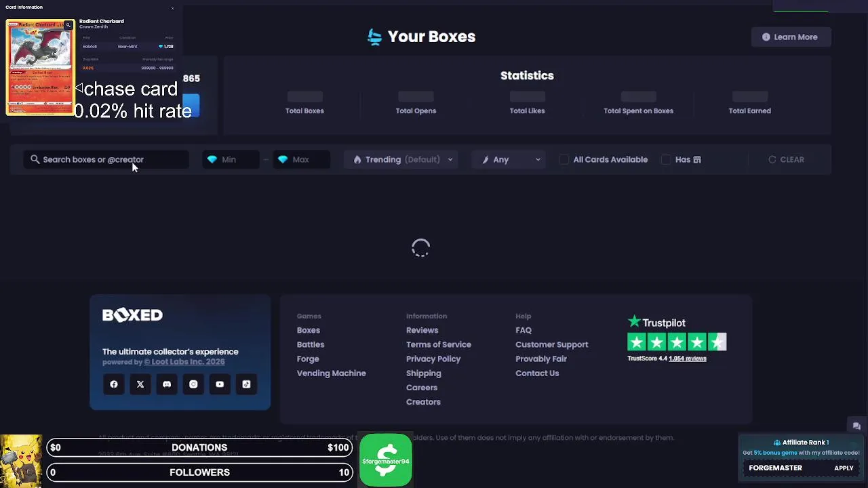Image resolution: width=868 pixels, height=488 pixels.
Task: Open the Boxes footer link
Action: point(308,330)
